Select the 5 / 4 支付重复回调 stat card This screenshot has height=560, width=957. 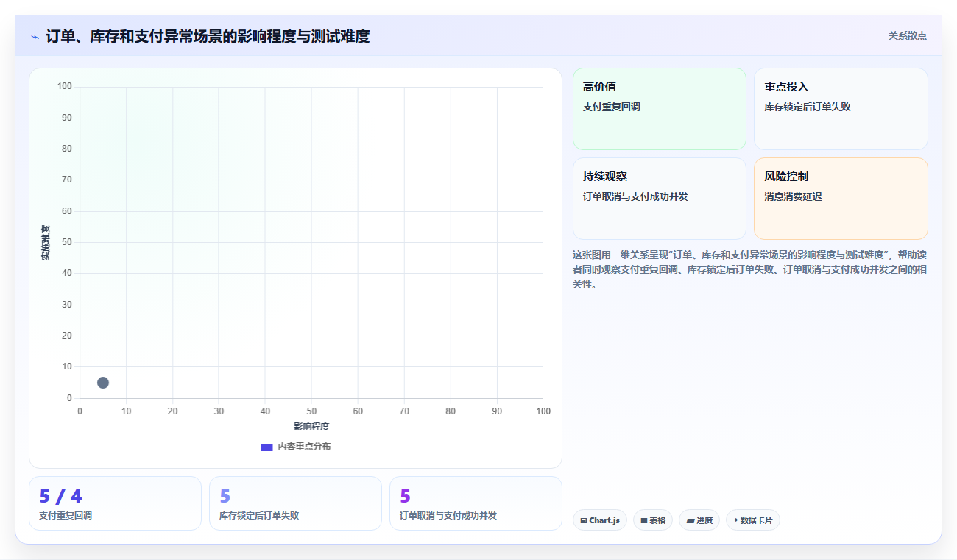tap(115, 503)
